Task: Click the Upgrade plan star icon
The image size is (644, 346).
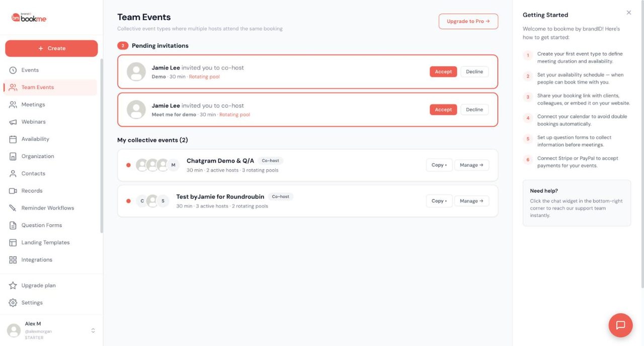Action: pos(13,286)
